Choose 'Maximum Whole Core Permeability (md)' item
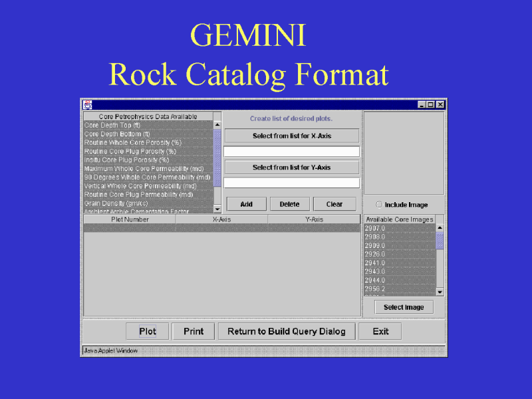The width and height of the screenshot is (532, 399). [148, 169]
